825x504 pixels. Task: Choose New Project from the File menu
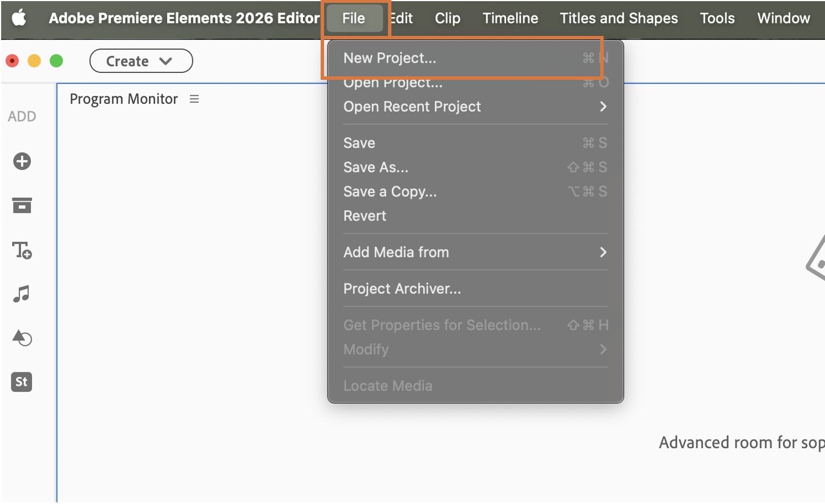390,58
